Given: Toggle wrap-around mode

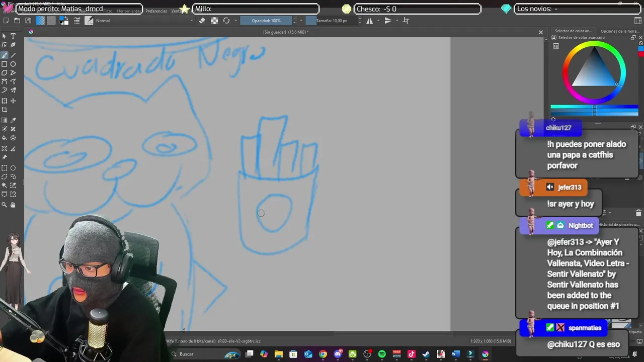Looking at the screenshot, I should (x=406, y=21).
